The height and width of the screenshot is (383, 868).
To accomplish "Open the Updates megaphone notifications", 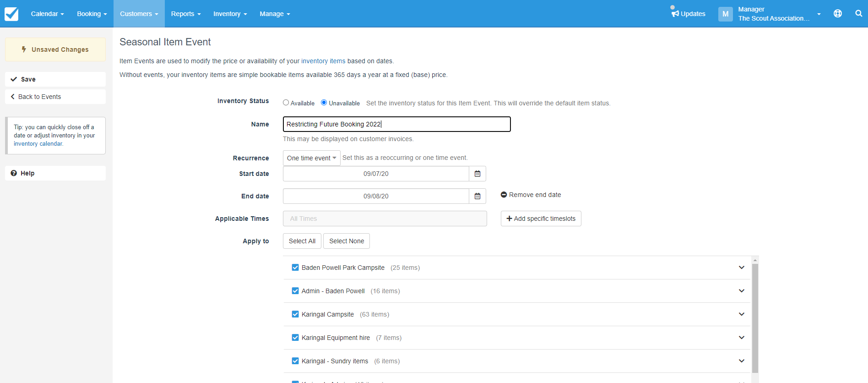I will click(x=688, y=14).
